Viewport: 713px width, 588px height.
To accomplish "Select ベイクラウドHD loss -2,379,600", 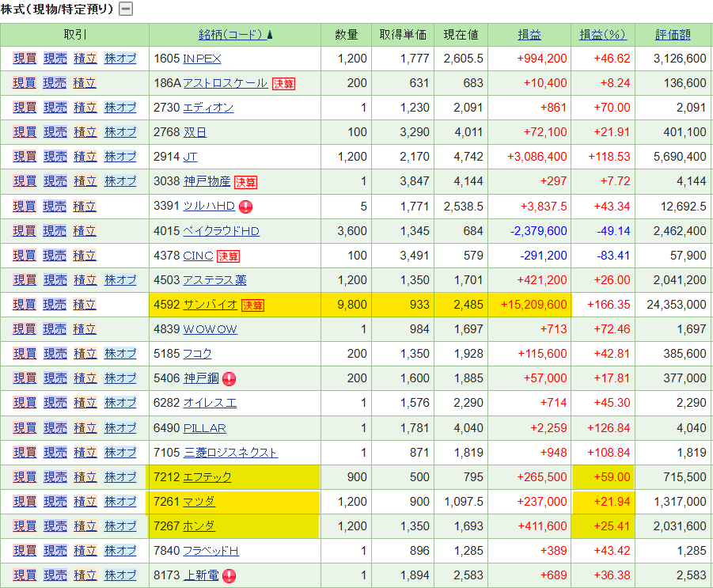I will (538, 231).
